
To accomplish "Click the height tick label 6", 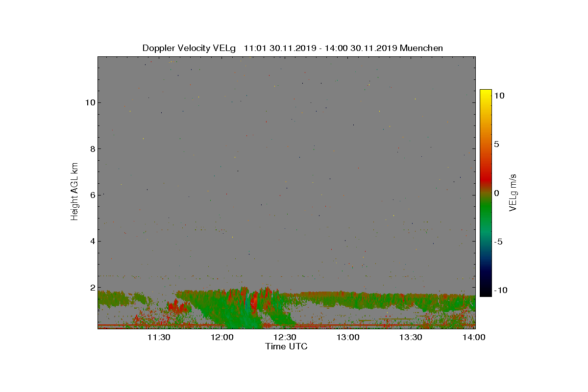I will click(x=92, y=195).
